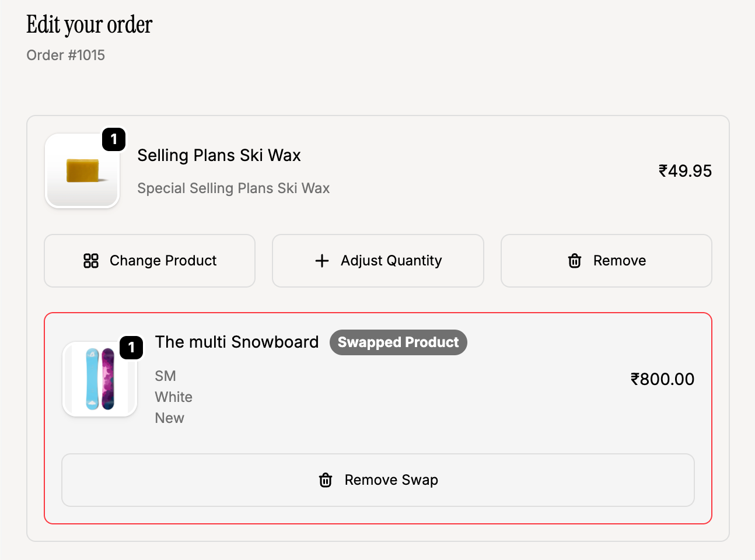
Task: Select the Order #1015 text
Action: click(66, 55)
